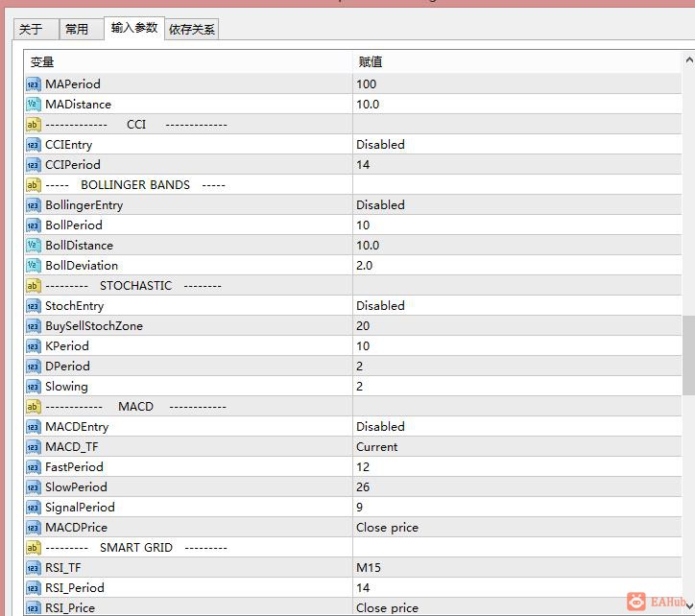Image resolution: width=695 pixels, height=616 pixels.
Task: Click the integer icon beside RSI_TF
Action: pyautogui.click(x=34, y=568)
